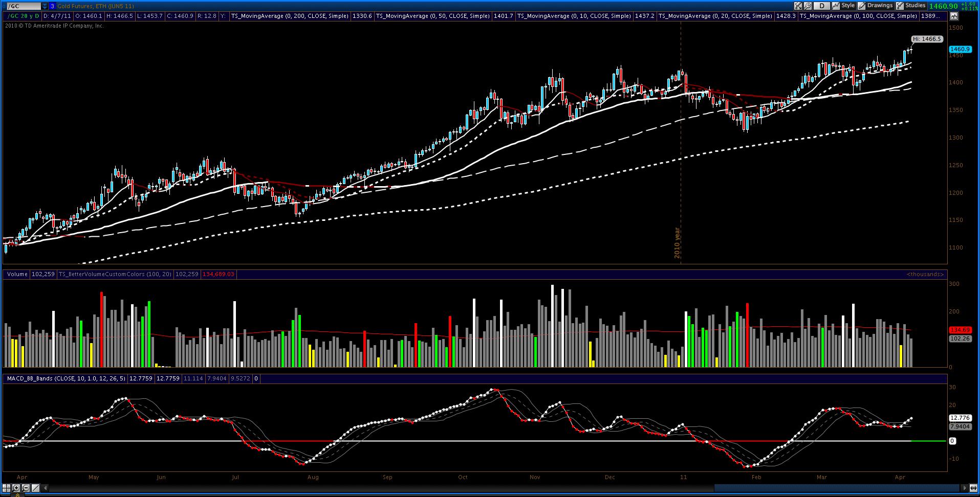
Task: Click the chart icon above the price axis
Action: coord(954,16)
